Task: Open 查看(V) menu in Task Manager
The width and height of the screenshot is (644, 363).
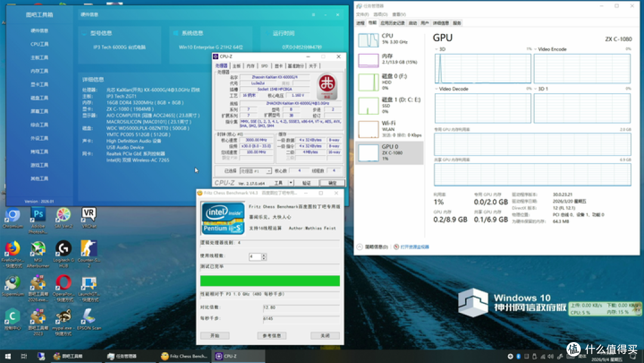Action: (x=399, y=14)
